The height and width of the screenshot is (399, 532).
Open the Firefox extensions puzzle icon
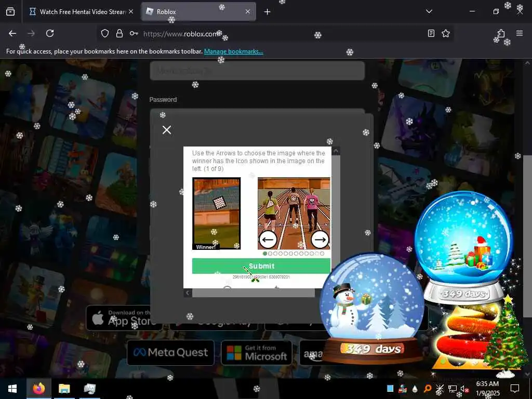501,33
